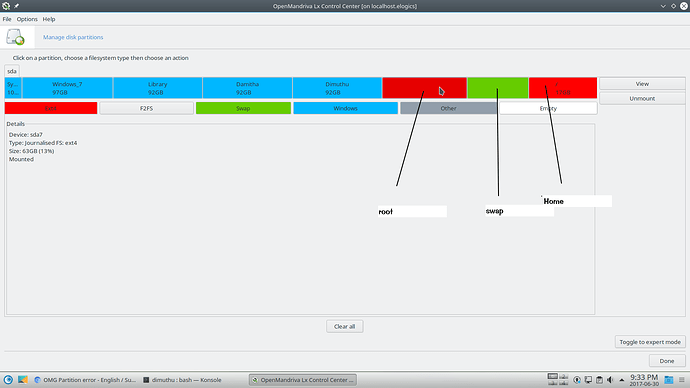Choose the green Swap filesystem type
The height and width of the screenshot is (388, 690).
(243, 108)
